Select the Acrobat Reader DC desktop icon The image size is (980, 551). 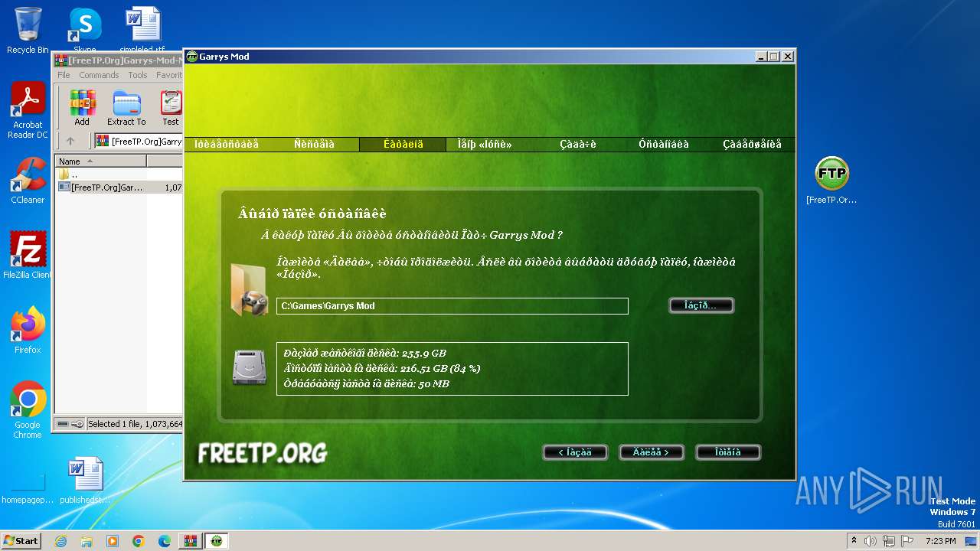pos(28,111)
